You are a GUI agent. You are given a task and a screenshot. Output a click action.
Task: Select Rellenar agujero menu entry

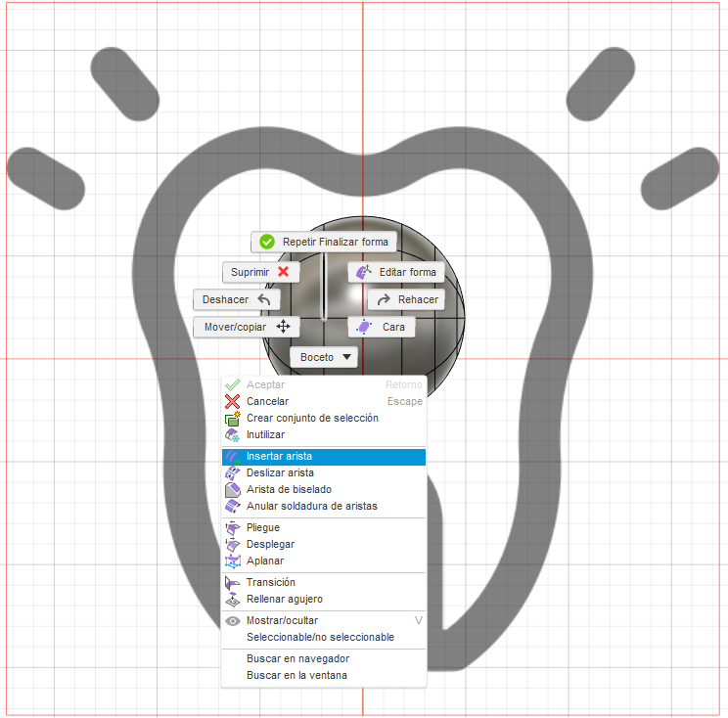(324, 600)
